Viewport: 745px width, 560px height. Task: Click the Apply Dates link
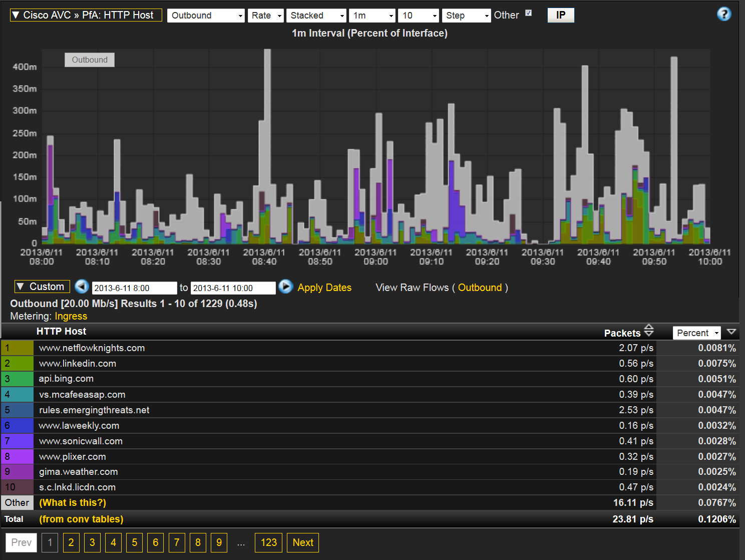click(324, 288)
